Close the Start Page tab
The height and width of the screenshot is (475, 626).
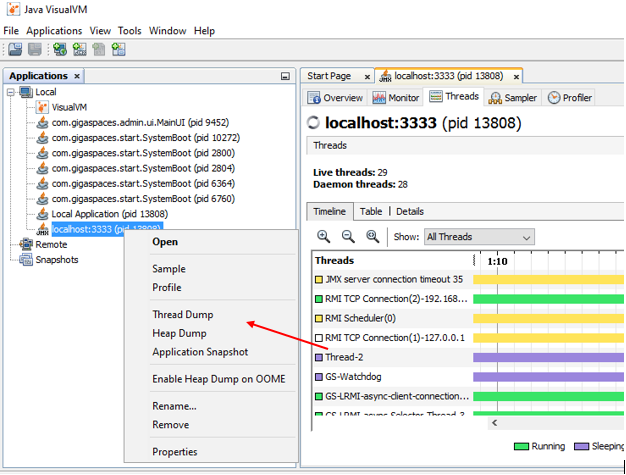point(367,76)
